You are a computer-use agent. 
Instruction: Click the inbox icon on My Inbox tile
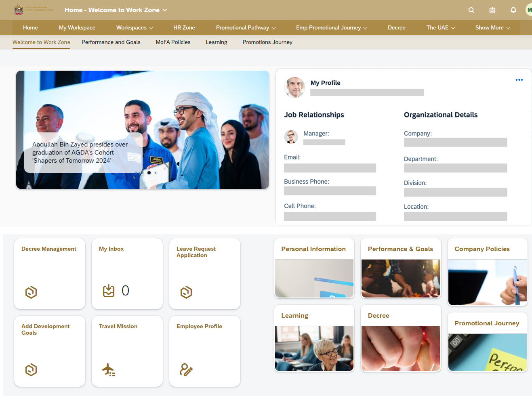tap(109, 291)
